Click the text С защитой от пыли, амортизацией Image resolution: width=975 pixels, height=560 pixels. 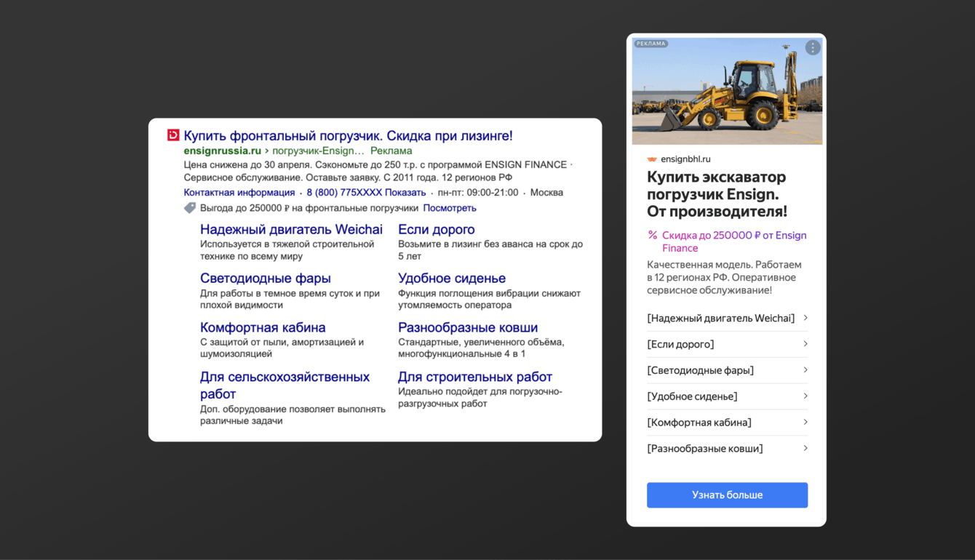tap(282, 348)
